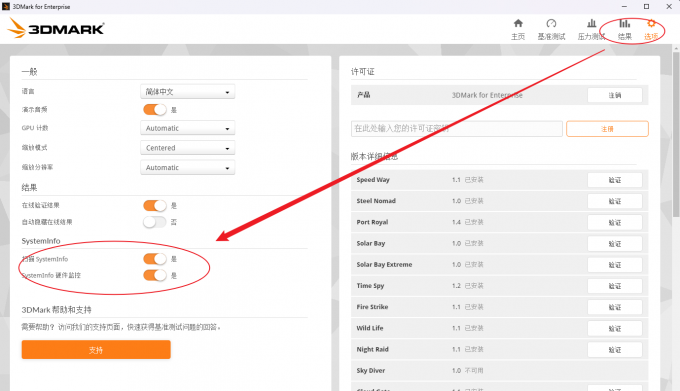
Task: Verify the Wild Life benchmark
Action: tap(615, 329)
